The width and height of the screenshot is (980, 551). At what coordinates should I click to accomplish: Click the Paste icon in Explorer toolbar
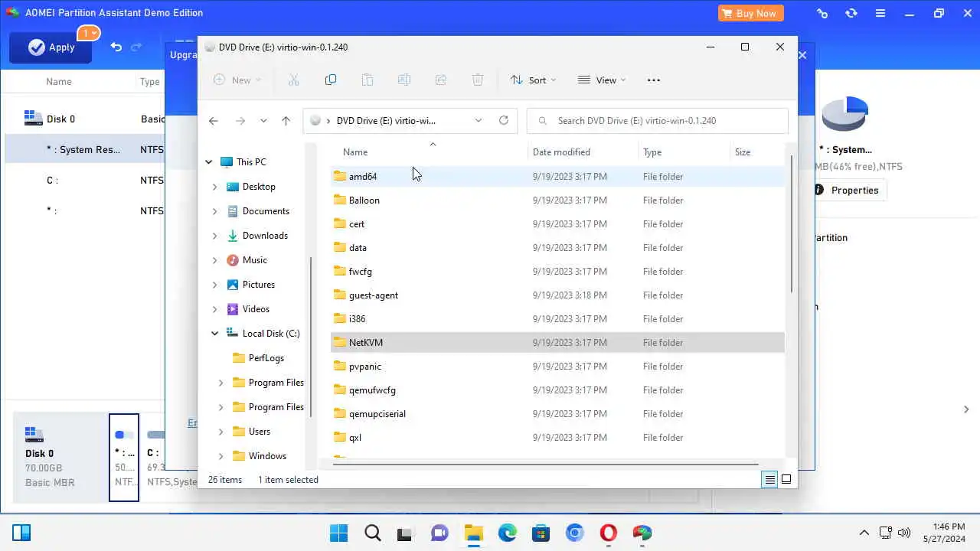(x=367, y=80)
